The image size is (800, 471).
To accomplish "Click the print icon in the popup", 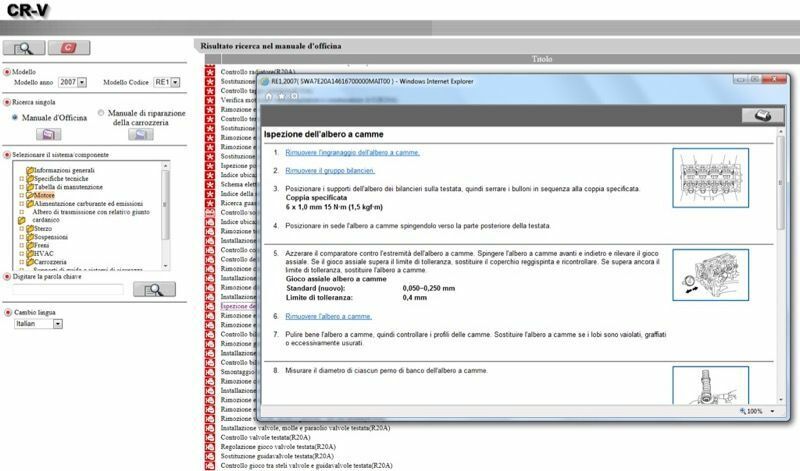I will click(x=761, y=115).
